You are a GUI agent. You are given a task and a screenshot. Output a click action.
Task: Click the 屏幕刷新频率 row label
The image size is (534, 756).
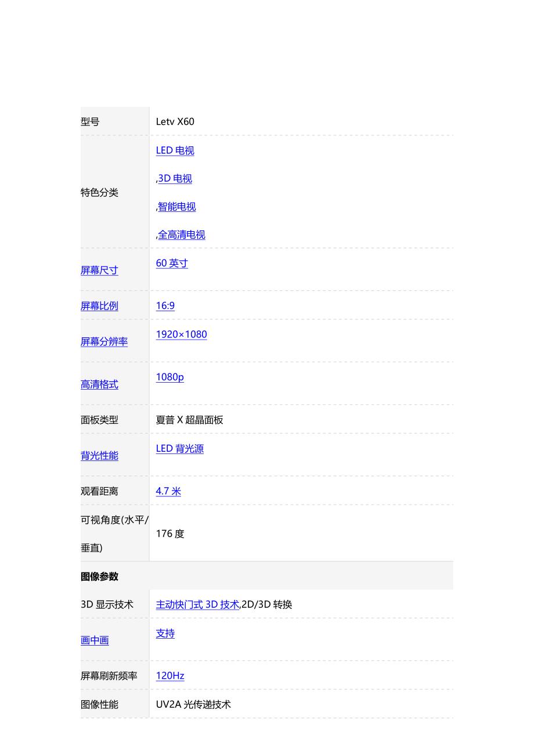(109, 676)
